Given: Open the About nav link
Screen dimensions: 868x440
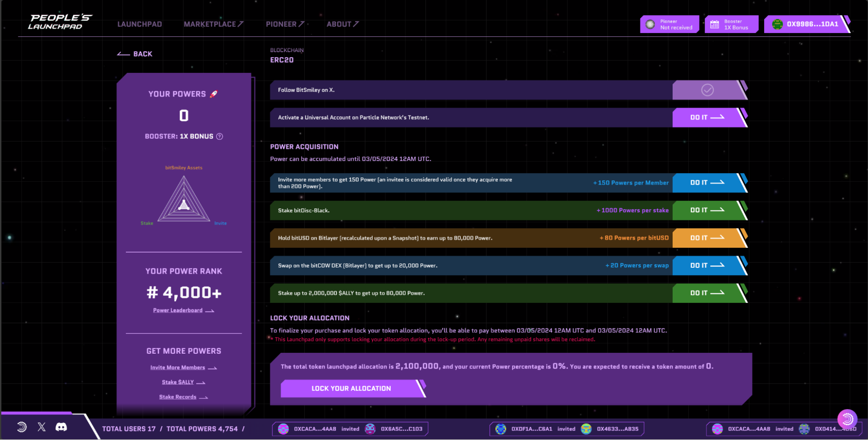Looking at the screenshot, I should coord(343,24).
